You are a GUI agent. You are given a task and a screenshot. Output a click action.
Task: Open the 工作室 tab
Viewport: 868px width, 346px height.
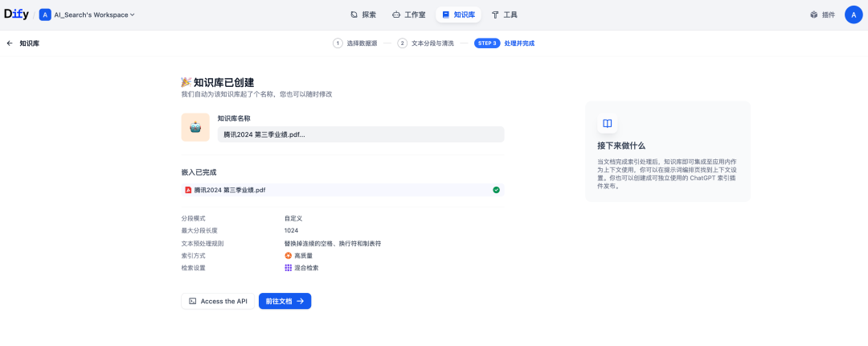click(x=408, y=15)
